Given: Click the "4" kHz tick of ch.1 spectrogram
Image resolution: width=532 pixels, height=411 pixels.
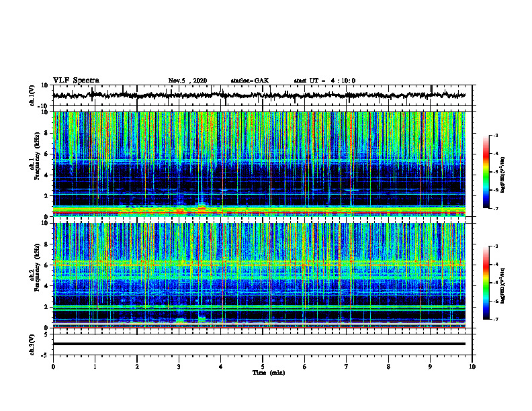Looking at the screenshot, I should [x=47, y=175].
